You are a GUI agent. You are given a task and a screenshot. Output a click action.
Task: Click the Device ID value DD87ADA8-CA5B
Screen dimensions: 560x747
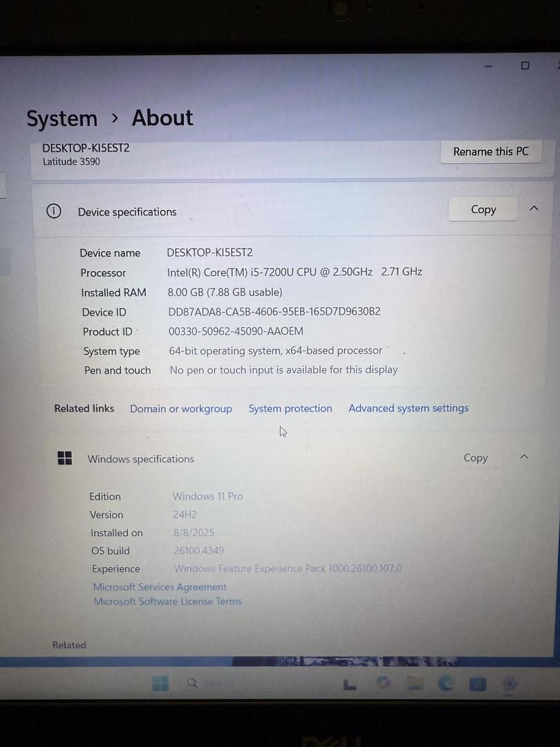[274, 311]
